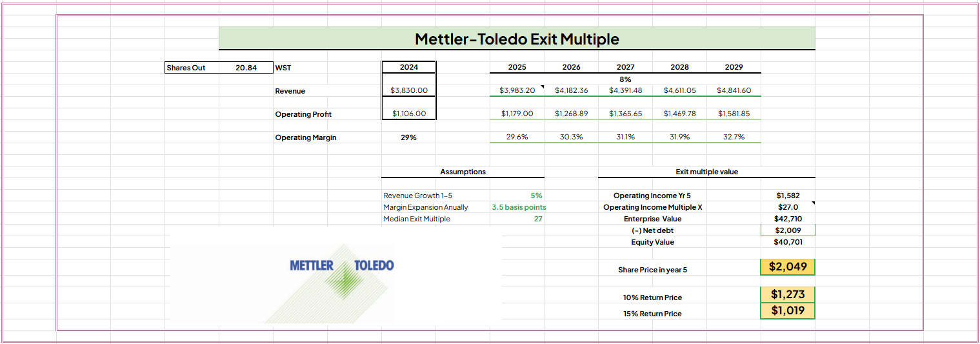Click the 10% Return Price label
980x344 pixels.
tap(652, 298)
